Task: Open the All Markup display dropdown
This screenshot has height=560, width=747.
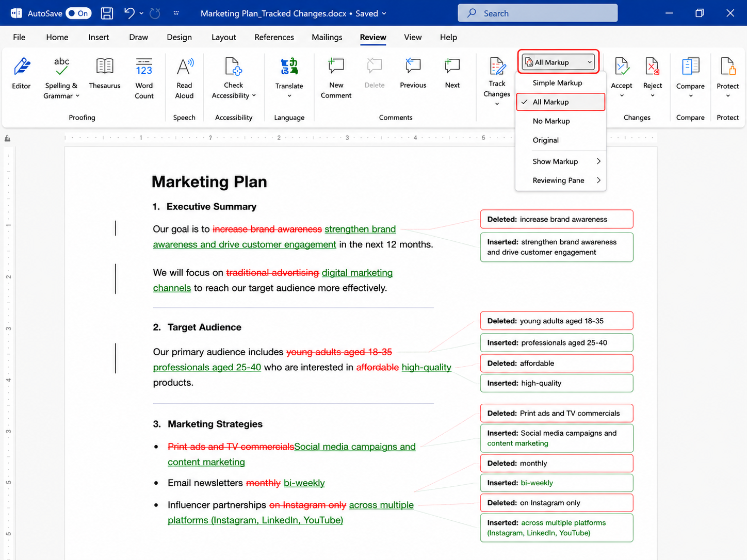Action: point(559,62)
